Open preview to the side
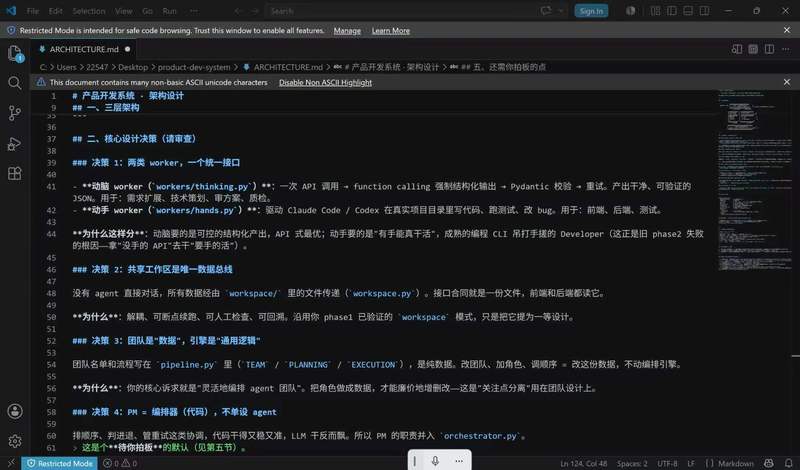Viewport: 800px width, 470px height. point(737,49)
